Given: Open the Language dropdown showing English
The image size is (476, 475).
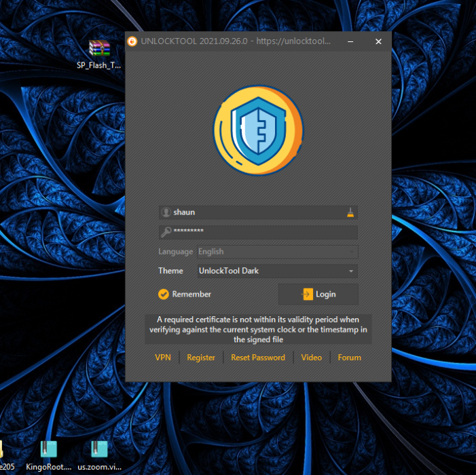Looking at the screenshot, I should coord(278,252).
